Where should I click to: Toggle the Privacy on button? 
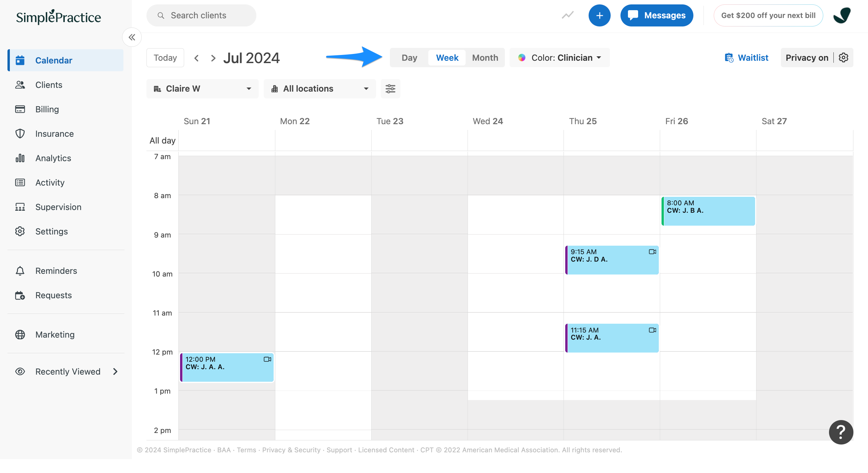[x=807, y=58]
